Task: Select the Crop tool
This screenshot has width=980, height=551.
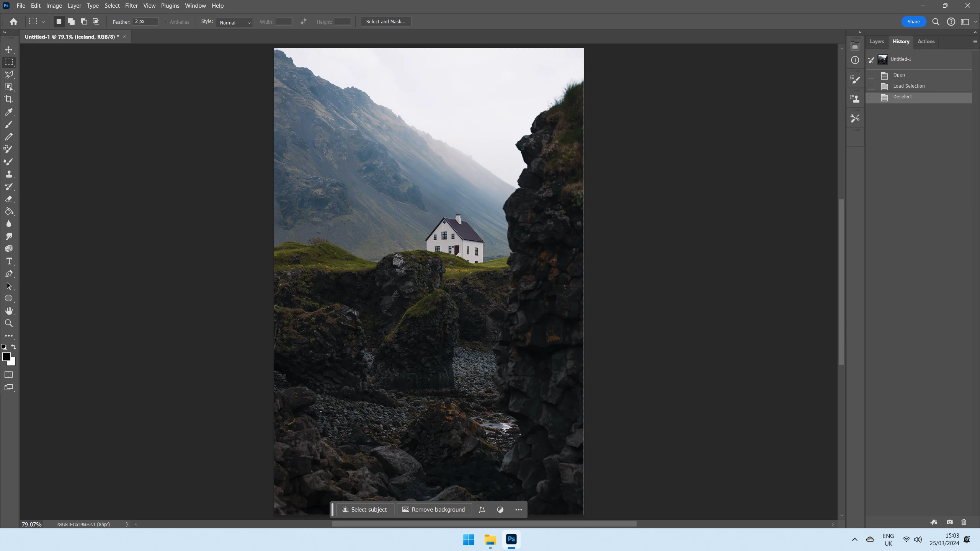Action: tap(9, 99)
